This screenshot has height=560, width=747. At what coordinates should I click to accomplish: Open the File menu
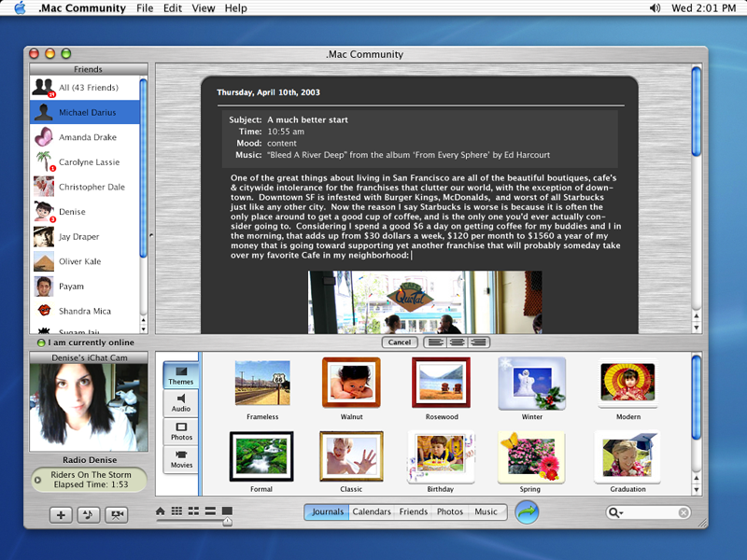point(145,8)
